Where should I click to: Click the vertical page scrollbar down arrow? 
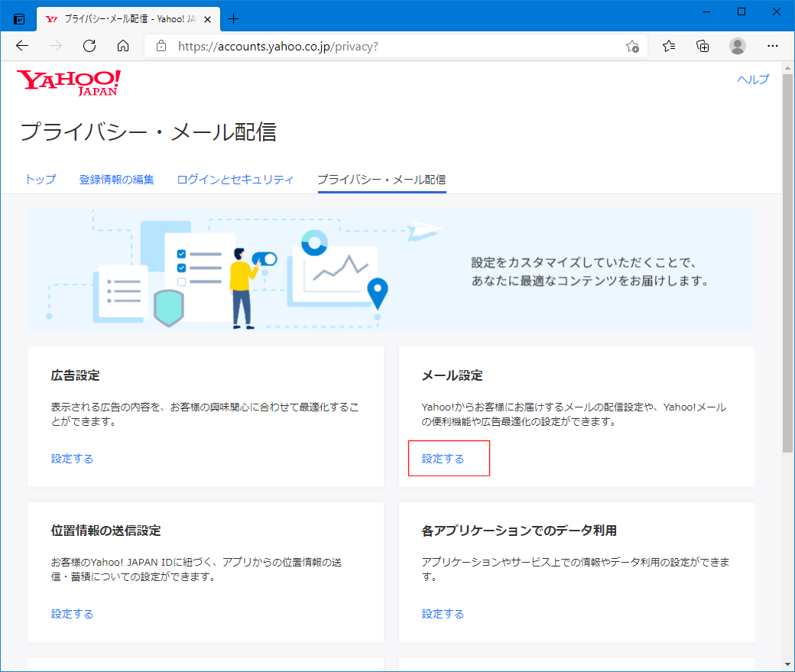pyautogui.click(x=788, y=664)
